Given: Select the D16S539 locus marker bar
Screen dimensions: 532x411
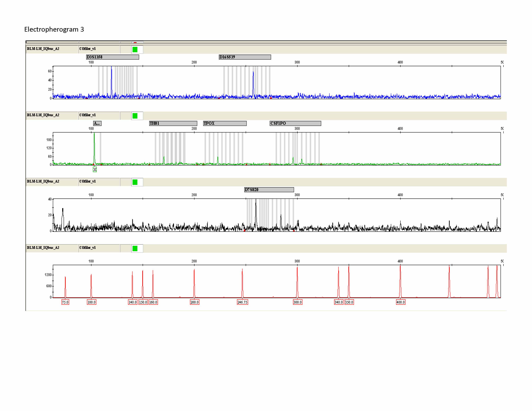Looking at the screenshot, I should pos(245,57).
